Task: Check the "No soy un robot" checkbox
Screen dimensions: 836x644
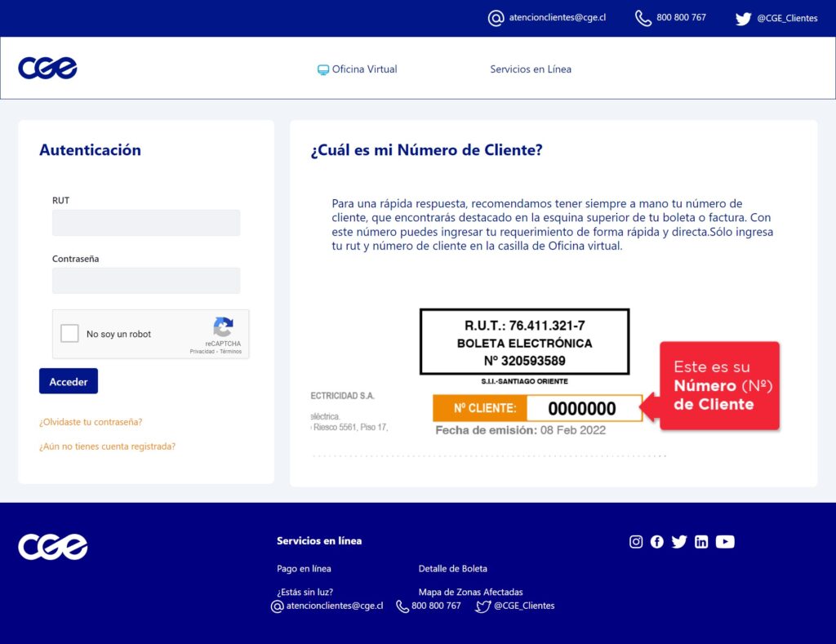Action: coord(70,334)
